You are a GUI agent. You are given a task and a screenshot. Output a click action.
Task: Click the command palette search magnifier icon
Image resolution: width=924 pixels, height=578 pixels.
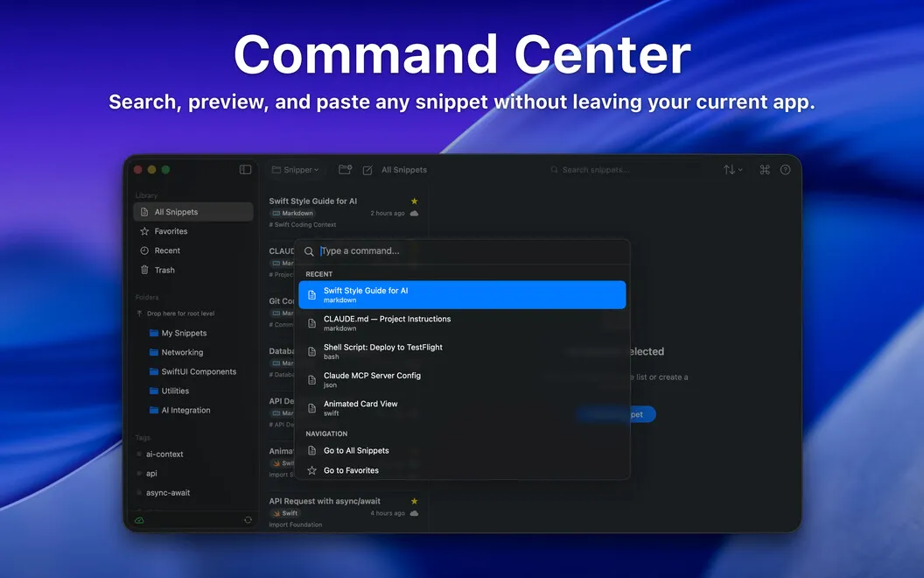click(x=309, y=251)
